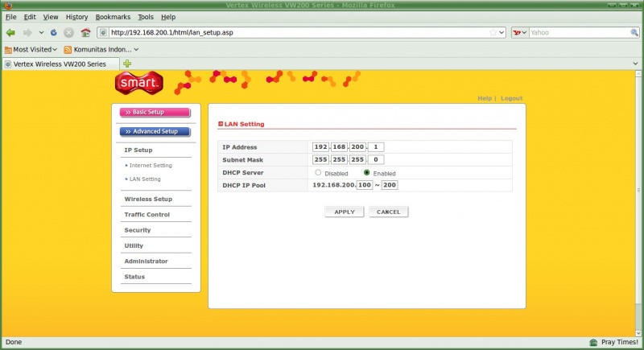Screen dimensions: 644x350
Task: Go to the browser Home page icon
Action: point(85,32)
